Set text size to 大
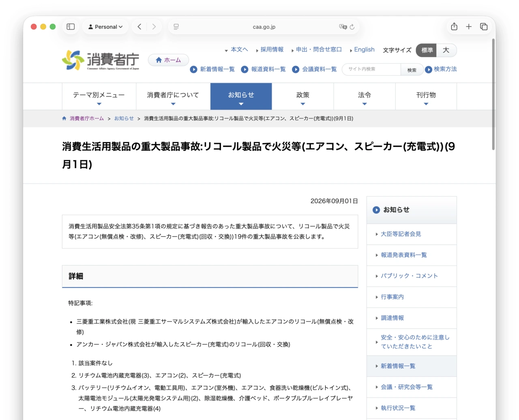This screenshot has height=420, width=519. click(446, 50)
